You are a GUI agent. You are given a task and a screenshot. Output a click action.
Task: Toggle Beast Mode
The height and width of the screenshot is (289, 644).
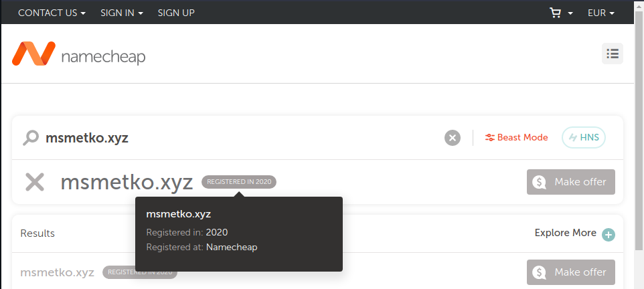pyautogui.click(x=516, y=138)
